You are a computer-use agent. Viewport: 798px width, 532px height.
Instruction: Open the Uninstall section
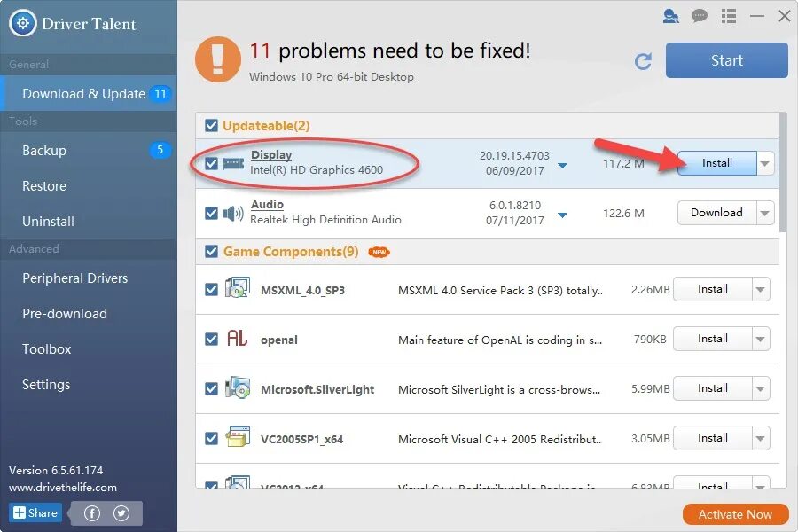88,222
